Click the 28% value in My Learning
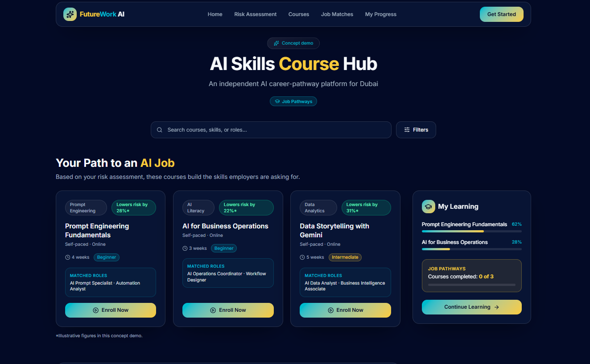 coord(517,242)
